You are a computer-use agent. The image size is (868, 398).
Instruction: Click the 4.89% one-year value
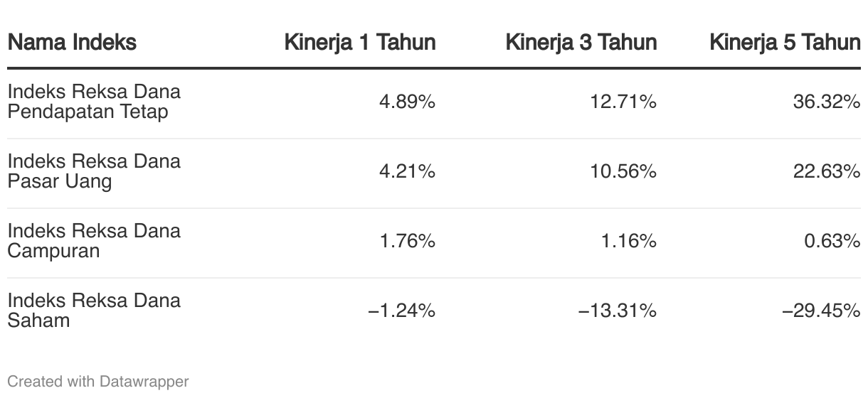click(407, 102)
